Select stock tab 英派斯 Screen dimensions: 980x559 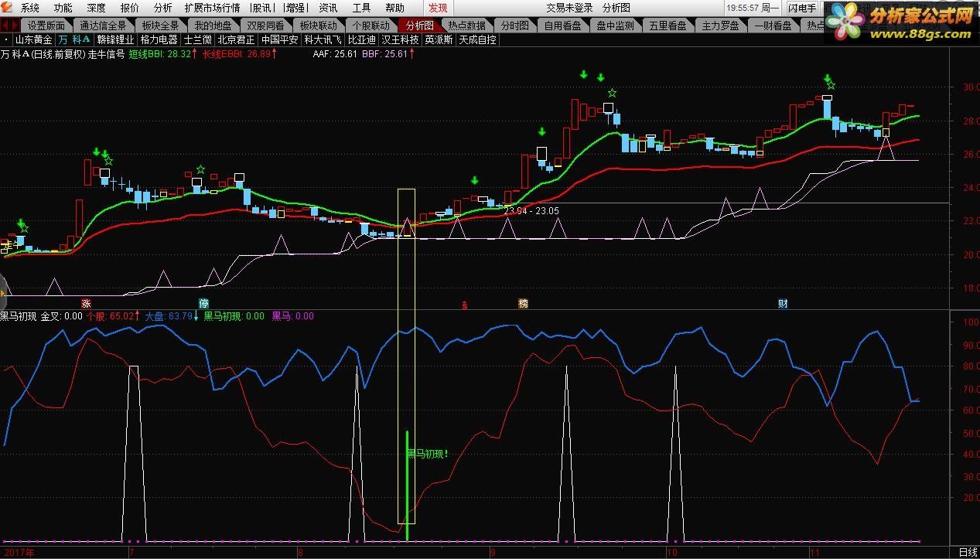(x=439, y=39)
